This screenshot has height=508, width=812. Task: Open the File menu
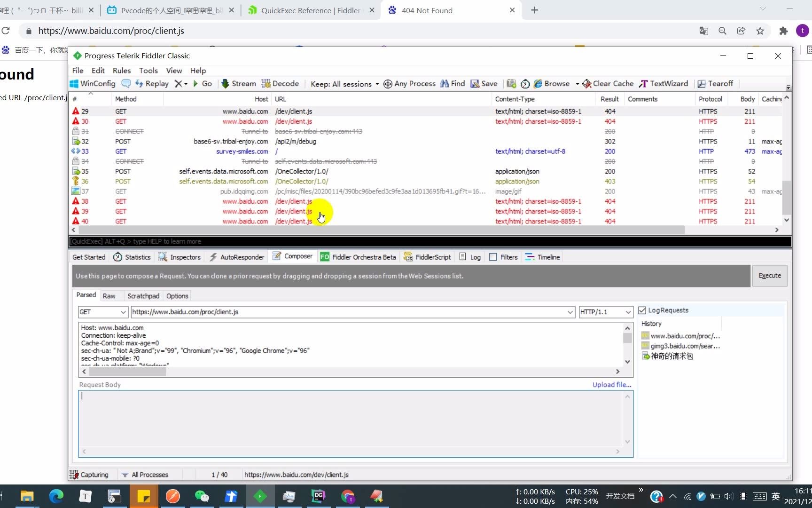78,70
